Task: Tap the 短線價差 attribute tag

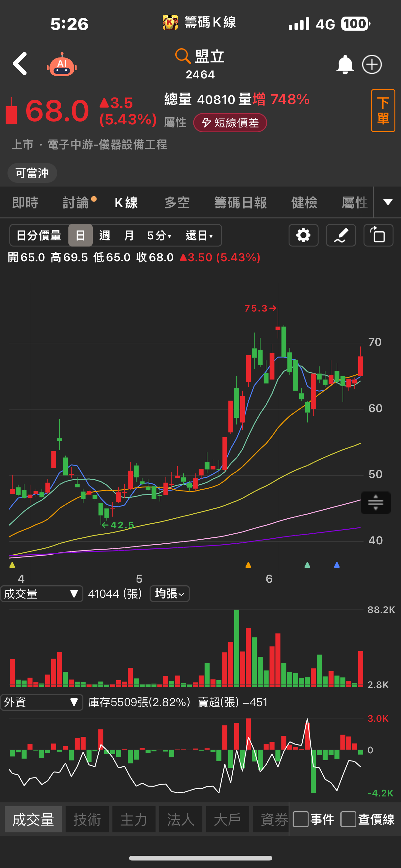Action: 230,123
